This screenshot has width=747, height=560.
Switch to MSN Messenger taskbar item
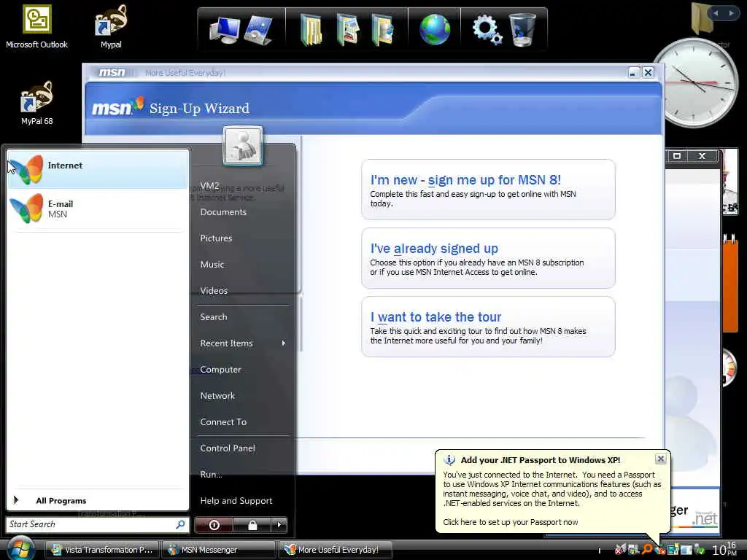pos(219,550)
